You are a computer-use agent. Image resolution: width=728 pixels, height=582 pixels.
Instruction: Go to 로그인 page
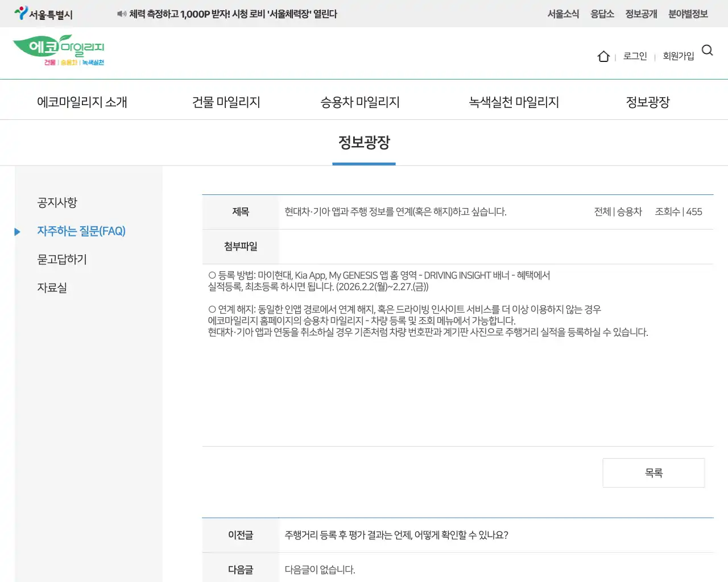pos(635,56)
